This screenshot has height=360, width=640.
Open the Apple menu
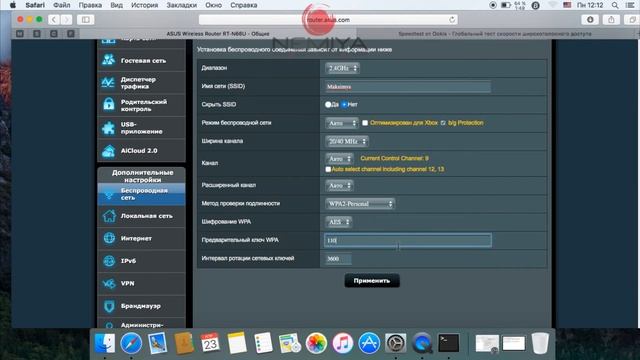click(x=13, y=5)
